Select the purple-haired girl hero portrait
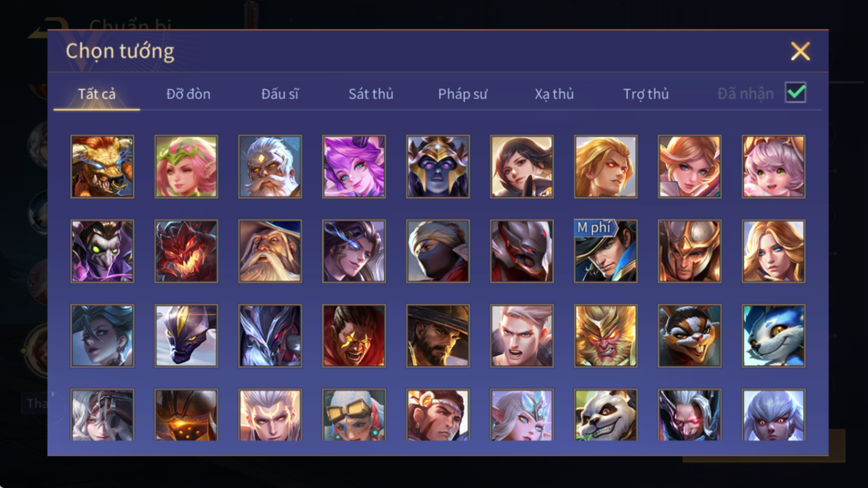Viewport: 868px width, 488px height. [354, 167]
